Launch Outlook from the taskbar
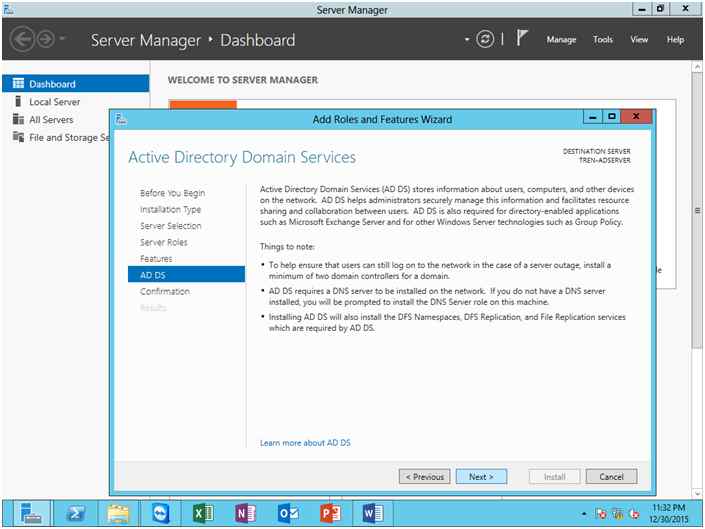Viewport: 705px width, 529px height. [x=288, y=513]
